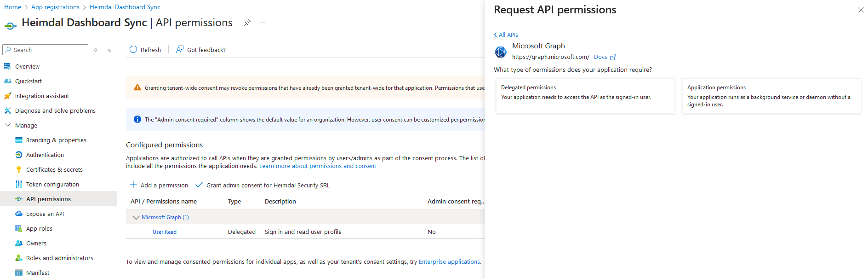This screenshot has width=868, height=279.
Task: Click the Roles and administrators icon
Action: tap(18, 258)
